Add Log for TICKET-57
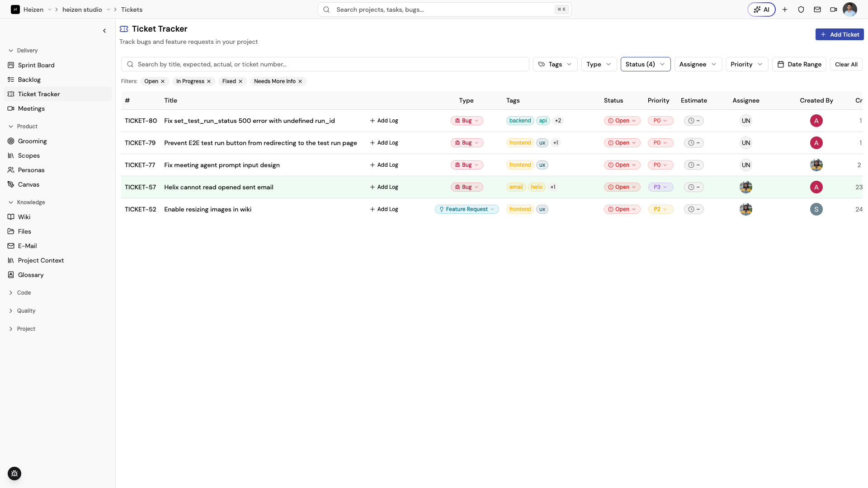 pyautogui.click(x=384, y=187)
